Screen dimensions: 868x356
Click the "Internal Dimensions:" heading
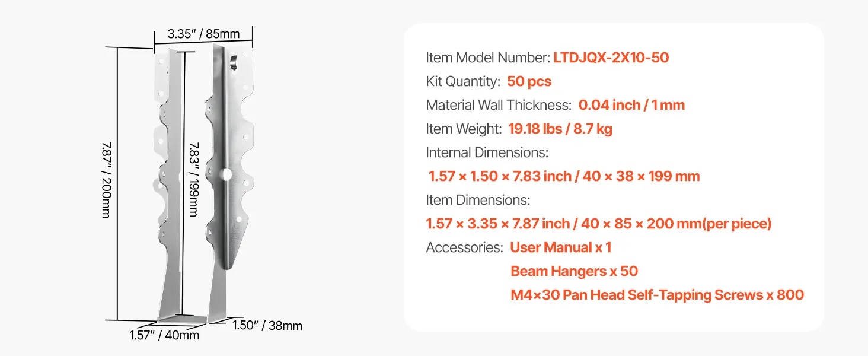click(487, 152)
